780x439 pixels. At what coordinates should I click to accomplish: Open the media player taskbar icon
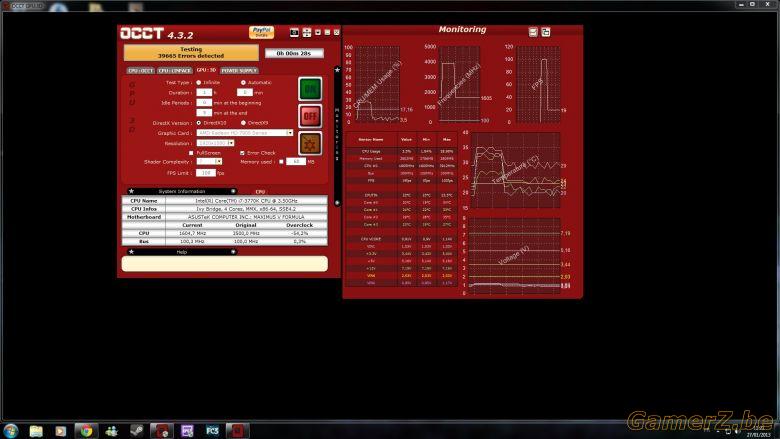(61, 431)
